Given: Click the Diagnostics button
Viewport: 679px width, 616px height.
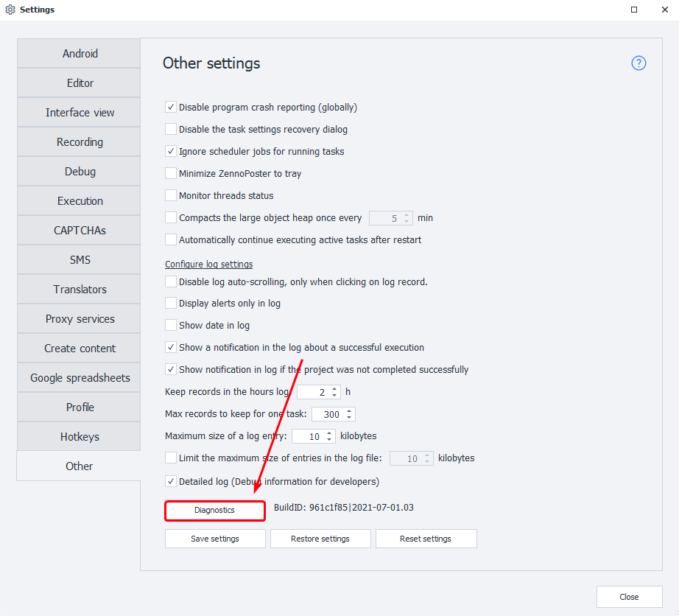Looking at the screenshot, I should pyautogui.click(x=214, y=511).
